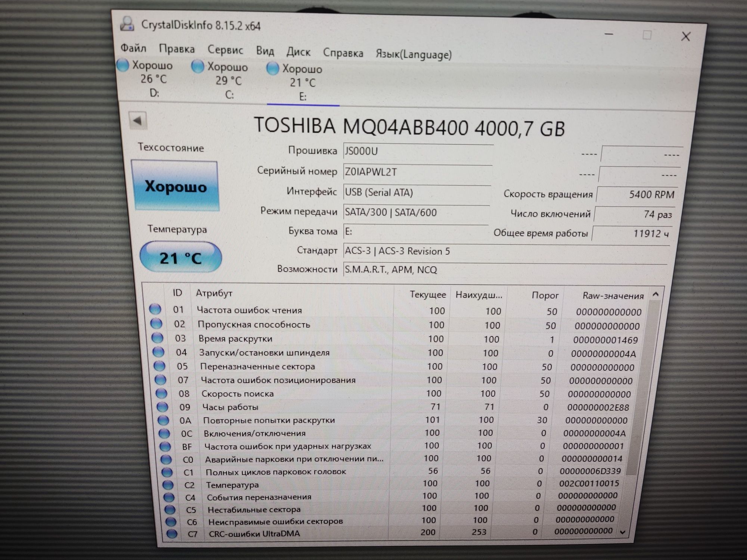Click the status orb for attribute 05

[159, 365]
